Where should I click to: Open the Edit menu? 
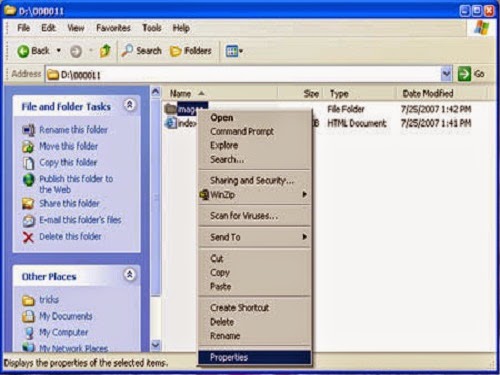[x=48, y=28]
